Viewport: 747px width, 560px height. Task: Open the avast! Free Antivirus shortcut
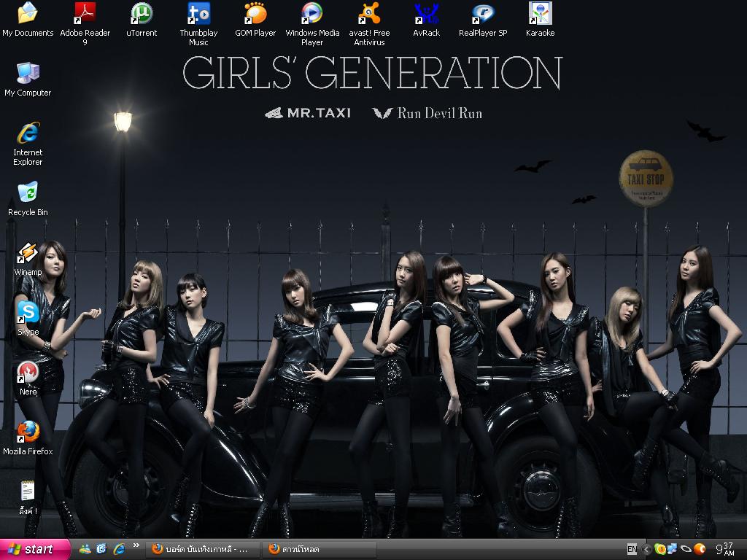tap(369, 24)
